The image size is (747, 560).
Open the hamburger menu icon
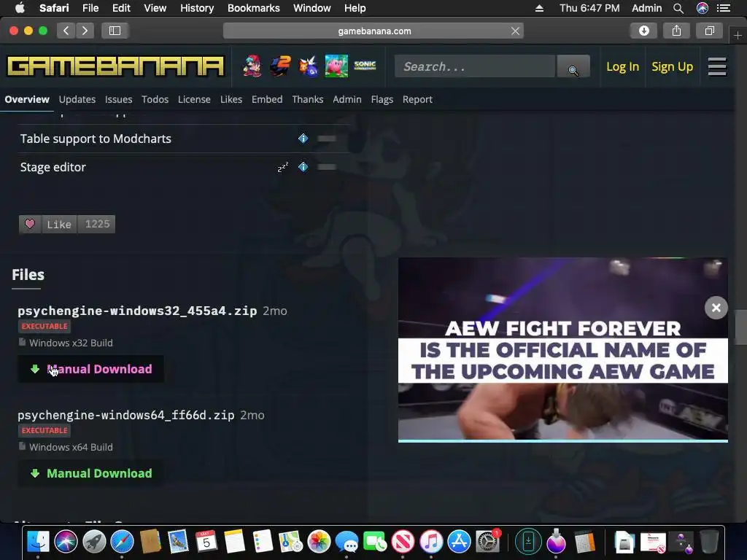click(717, 66)
